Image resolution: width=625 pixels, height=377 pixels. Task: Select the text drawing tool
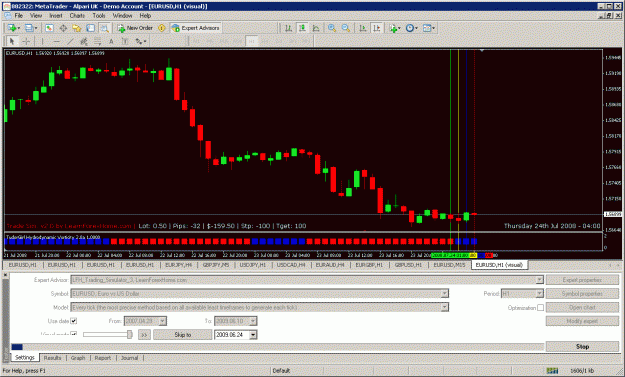(111, 41)
